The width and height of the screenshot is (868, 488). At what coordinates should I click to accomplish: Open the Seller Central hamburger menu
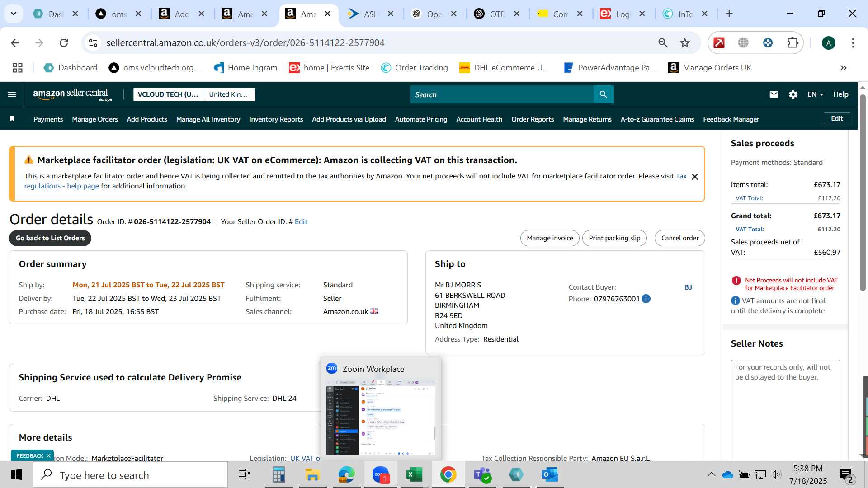point(12,94)
